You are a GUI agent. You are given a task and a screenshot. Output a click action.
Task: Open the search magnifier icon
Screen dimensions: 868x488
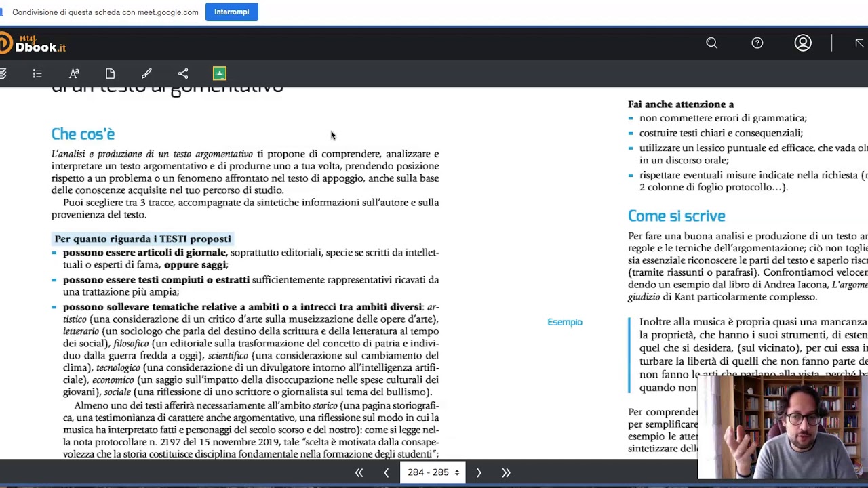711,43
